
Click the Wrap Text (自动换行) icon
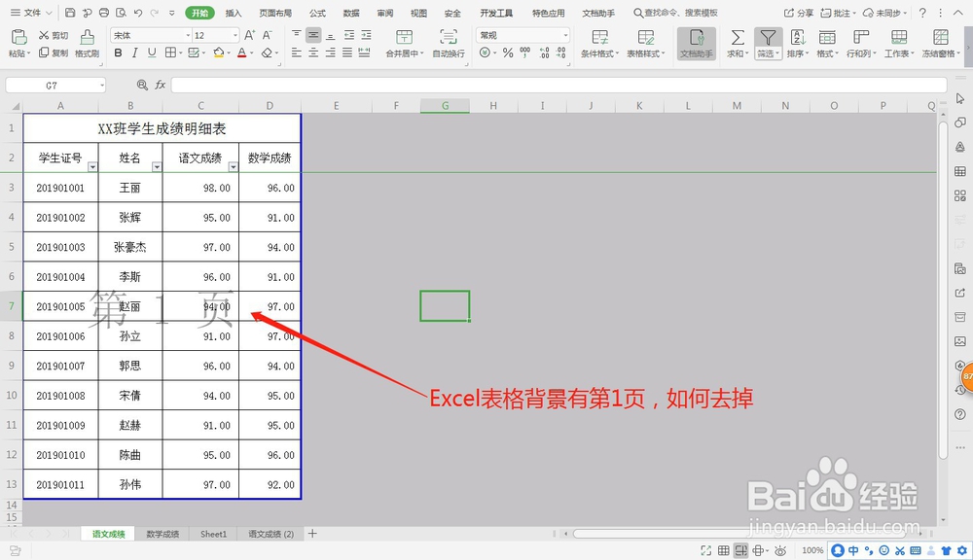pos(448,37)
